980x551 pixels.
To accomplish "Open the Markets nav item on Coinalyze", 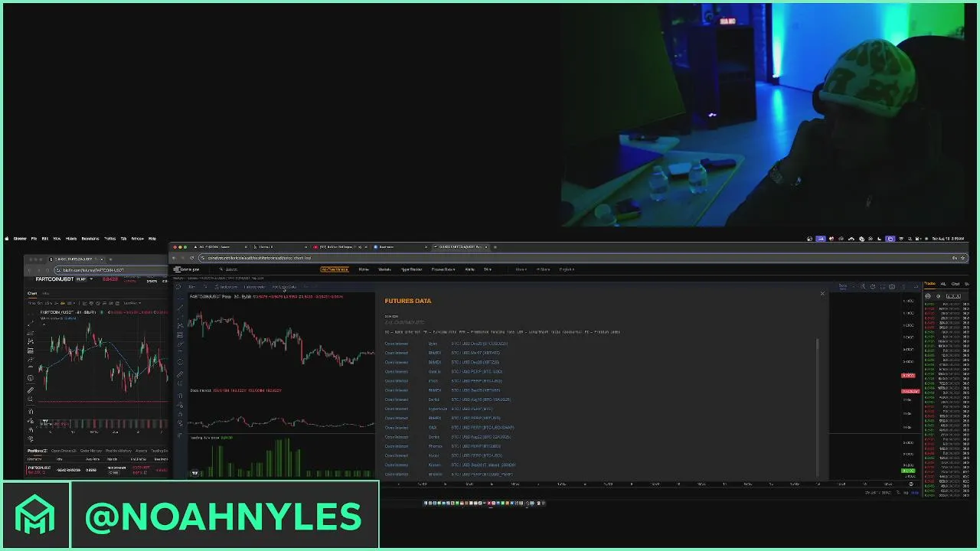I will 384,269.
